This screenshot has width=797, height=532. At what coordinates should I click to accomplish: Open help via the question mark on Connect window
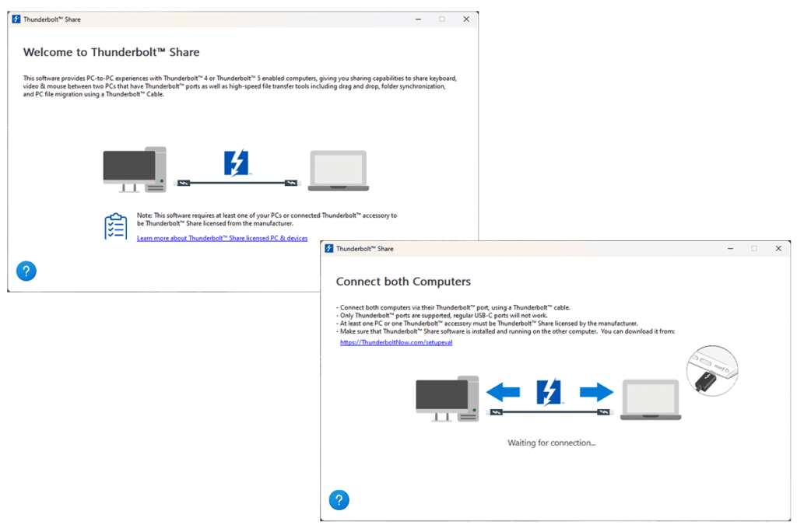[x=339, y=500]
